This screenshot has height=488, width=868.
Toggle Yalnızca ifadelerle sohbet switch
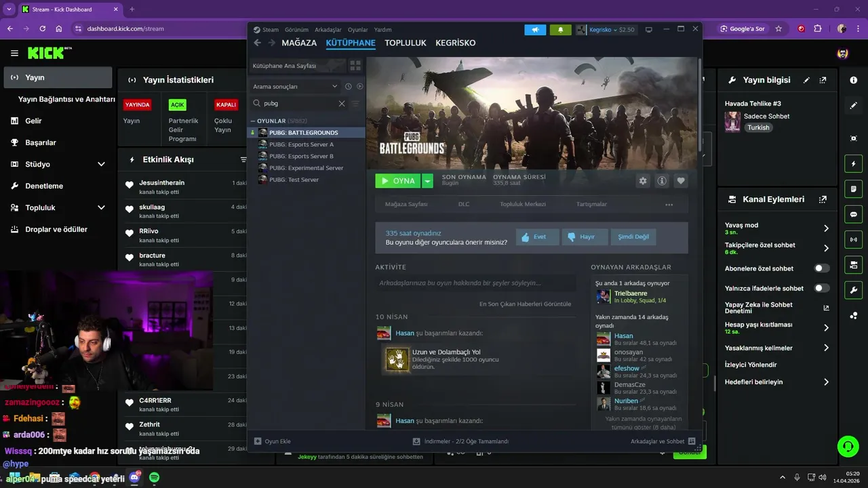click(822, 288)
